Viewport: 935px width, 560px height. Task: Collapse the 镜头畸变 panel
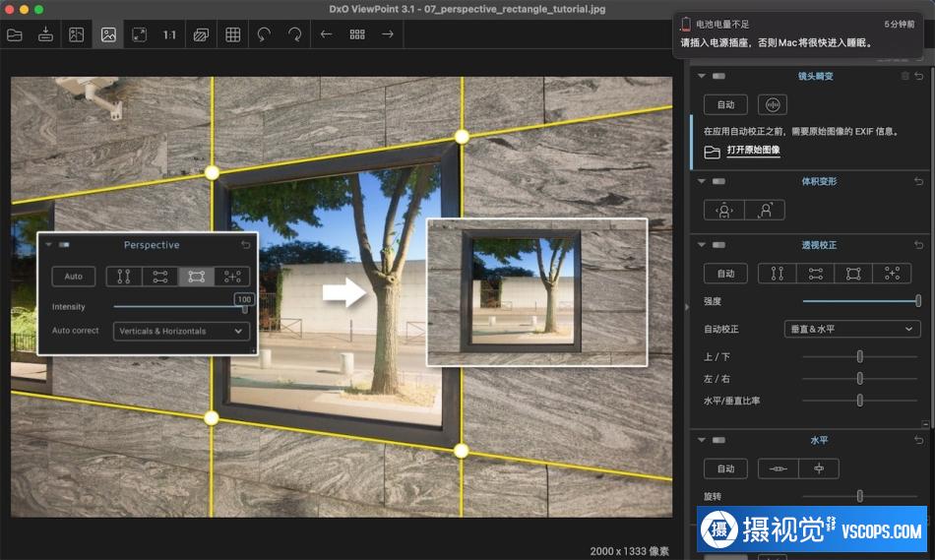702,77
